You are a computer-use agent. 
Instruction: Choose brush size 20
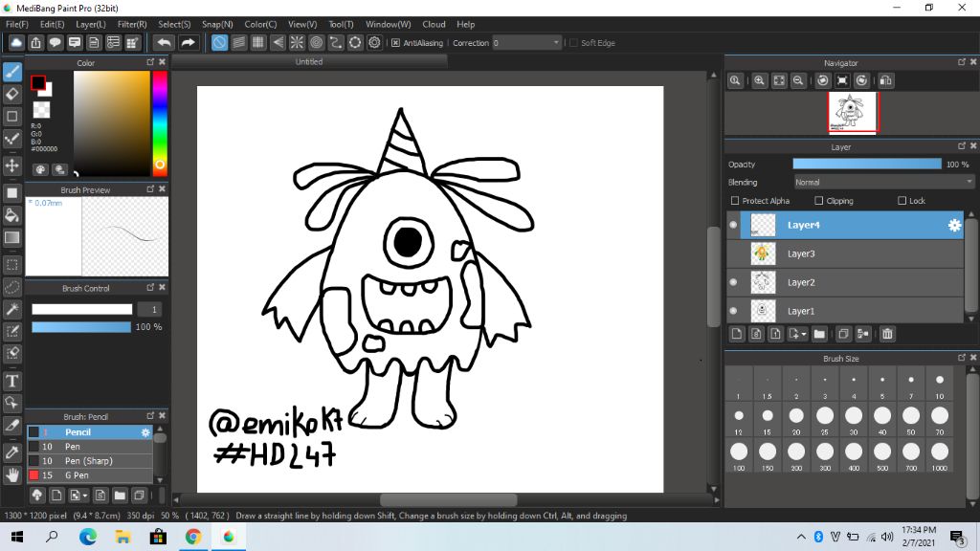[796, 420]
